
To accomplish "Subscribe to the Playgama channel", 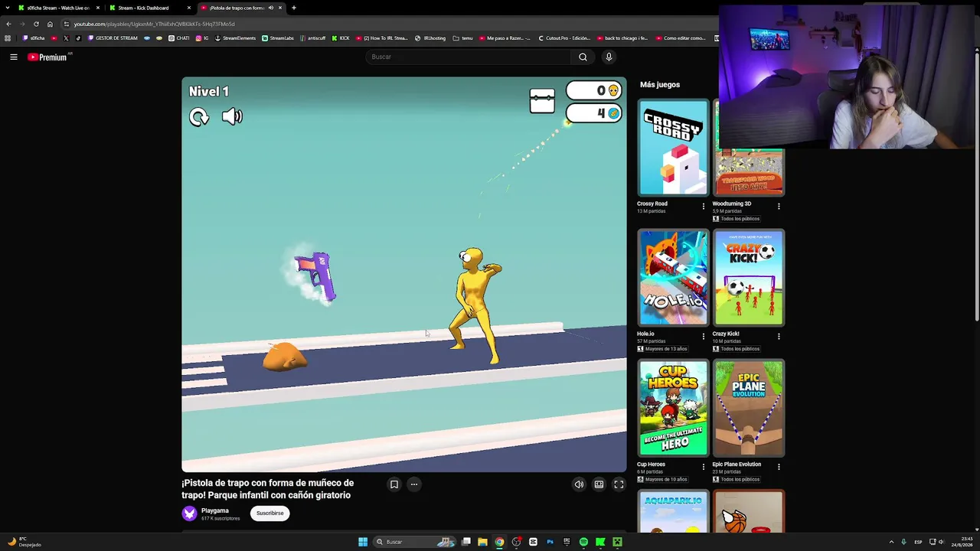I will point(269,514).
